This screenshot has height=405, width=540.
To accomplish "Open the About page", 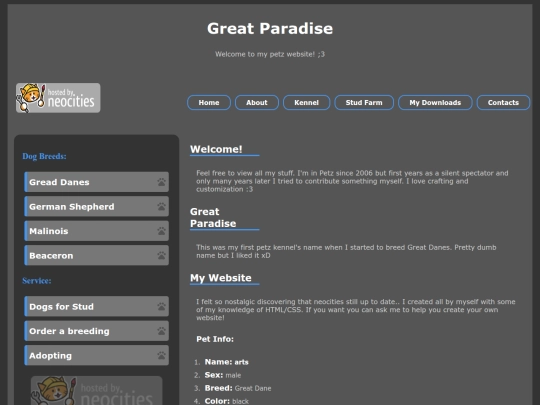I will (x=257, y=103).
